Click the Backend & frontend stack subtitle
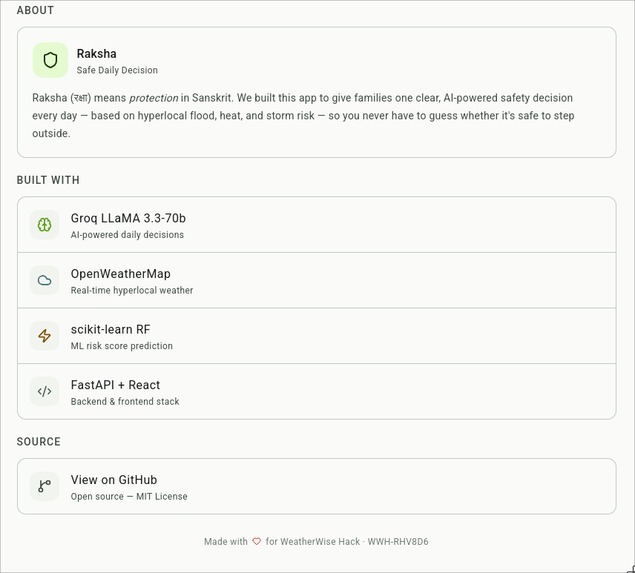 pyautogui.click(x=125, y=401)
